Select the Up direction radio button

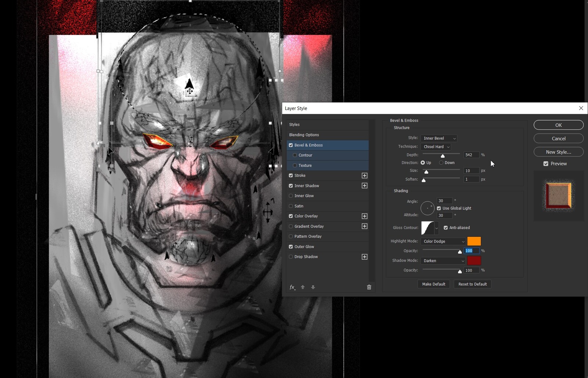click(x=423, y=163)
